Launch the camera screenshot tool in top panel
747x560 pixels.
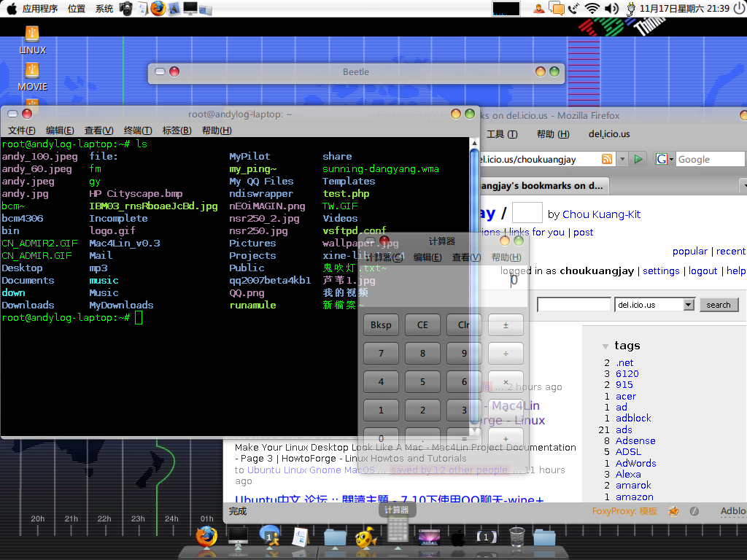[x=125, y=9]
